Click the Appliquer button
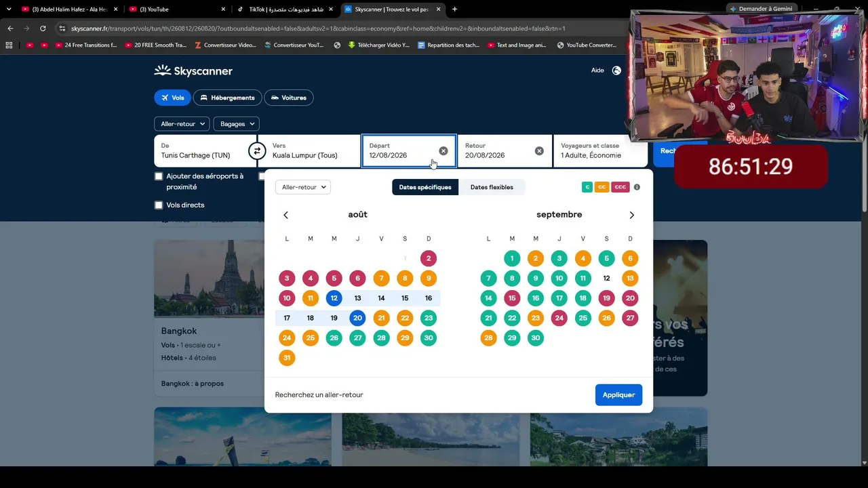 tap(618, 394)
